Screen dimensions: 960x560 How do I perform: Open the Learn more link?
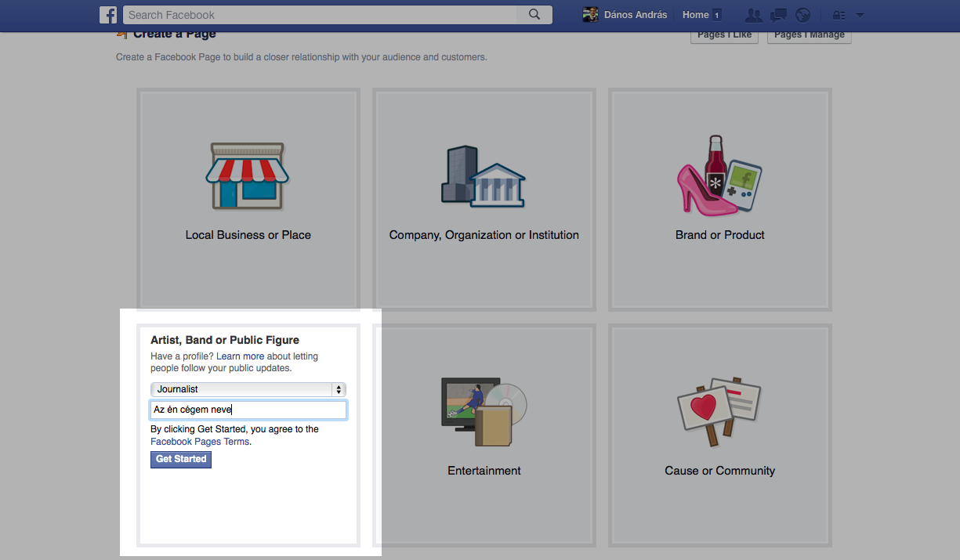pos(241,356)
